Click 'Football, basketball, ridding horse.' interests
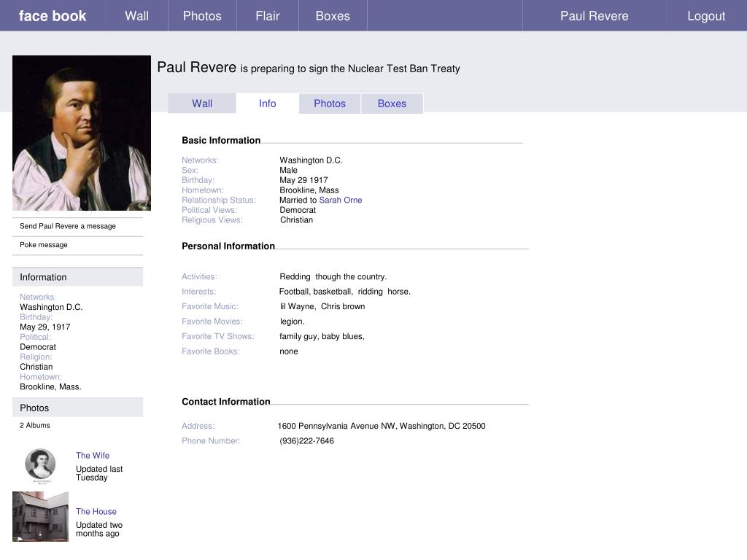Image resolution: width=747 pixels, height=560 pixels. coord(344,292)
